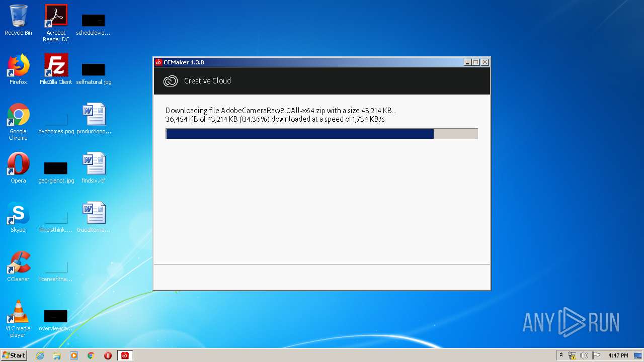Open Action Center flag icon
Screen dimensions: 644x362
point(596,355)
